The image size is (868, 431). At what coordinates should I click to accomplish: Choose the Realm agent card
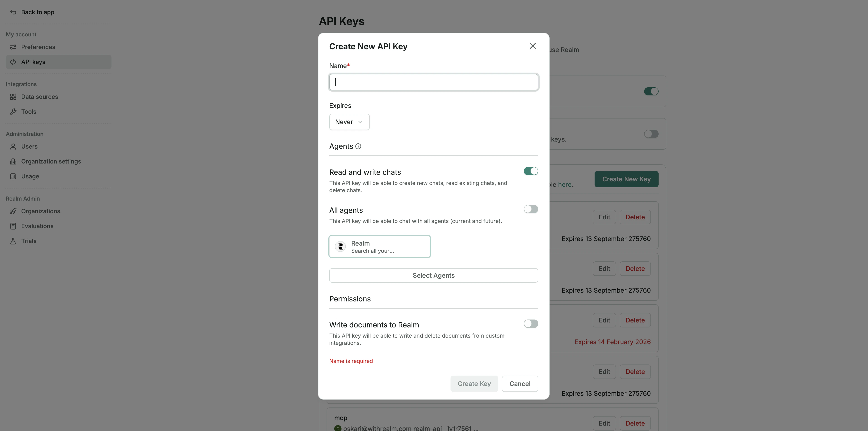(379, 246)
